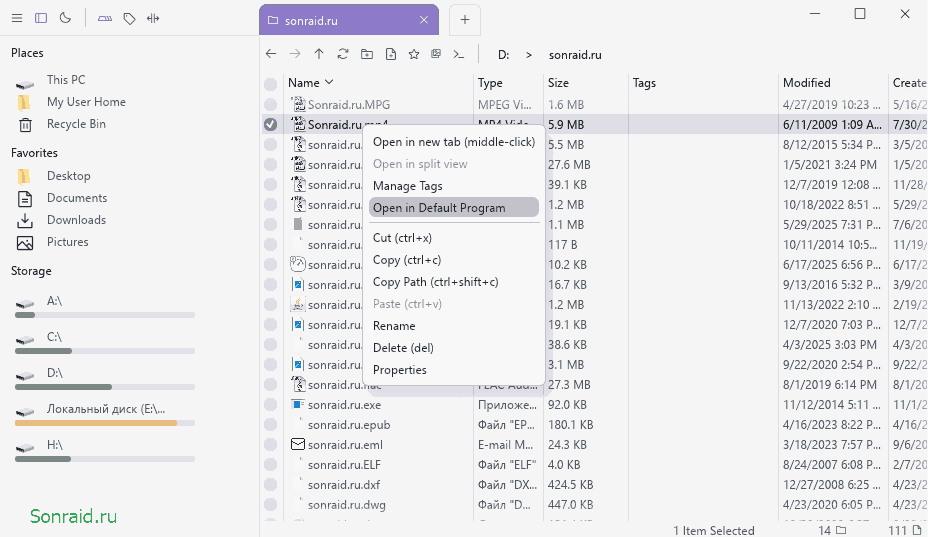The width and height of the screenshot is (928, 537).
Task: Select checkbox for sonraid.ru.epub
Action: point(270,425)
